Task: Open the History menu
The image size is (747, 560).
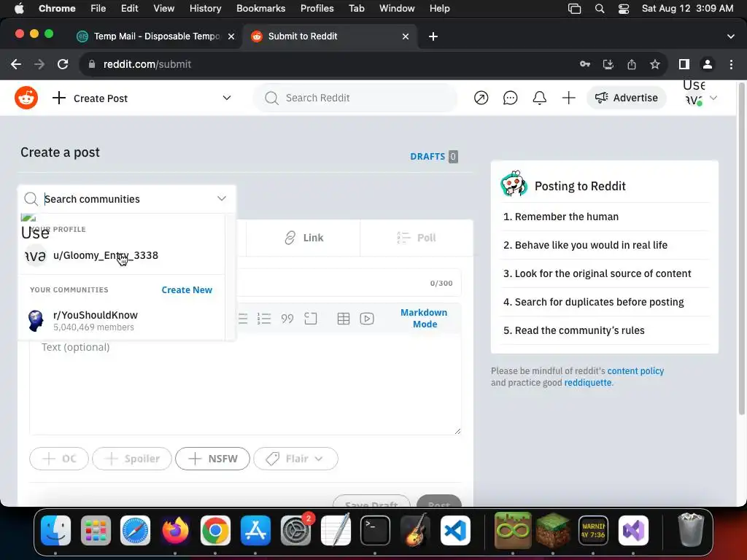Action: click(x=205, y=9)
